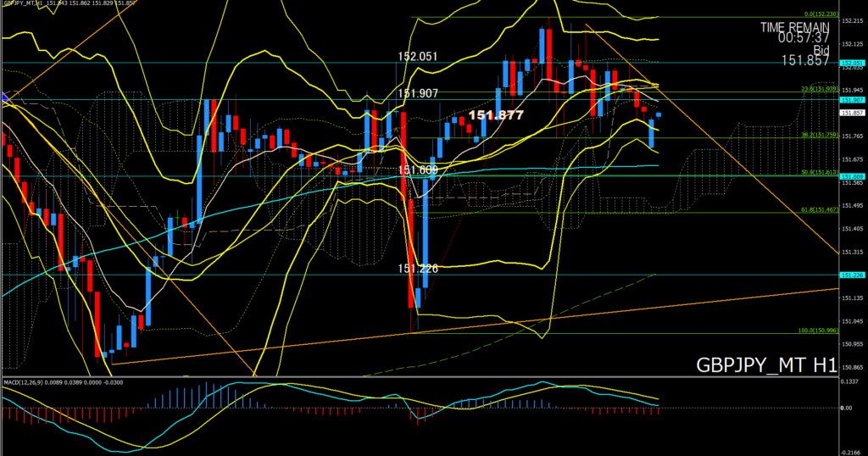
Task: Click the TIME REMAIN label
Action: (x=795, y=27)
